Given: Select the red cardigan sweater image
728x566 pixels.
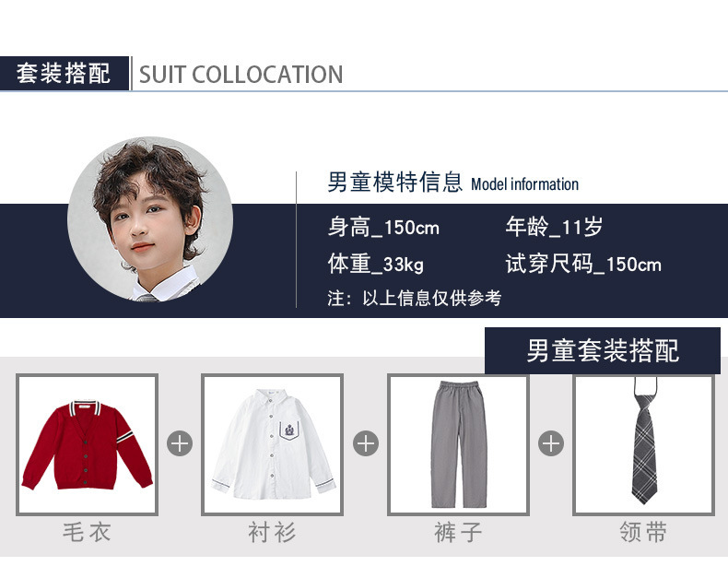Looking at the screenshot, I should tap(88, 444).
